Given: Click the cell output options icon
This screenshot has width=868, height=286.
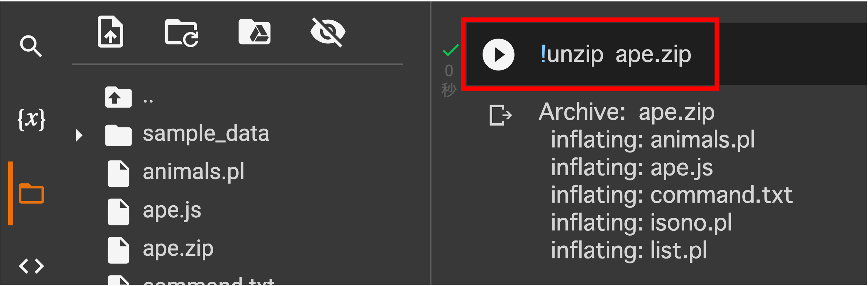Looking at the screenshot, I should [501, 115].
